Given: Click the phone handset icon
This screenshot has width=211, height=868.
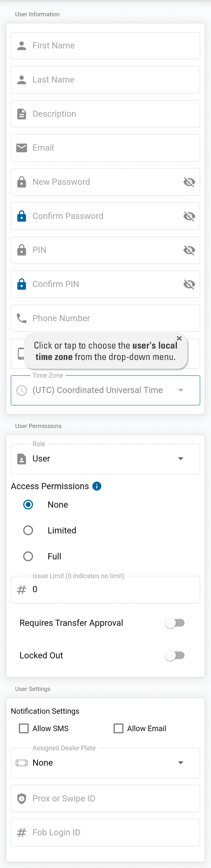Looking at the screenshot, I should pos(21,318).
